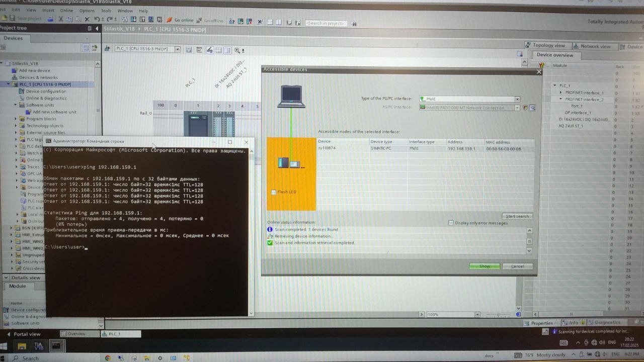Click the Windows Start button
The image size is (644, 362).
tap(4, 346)
